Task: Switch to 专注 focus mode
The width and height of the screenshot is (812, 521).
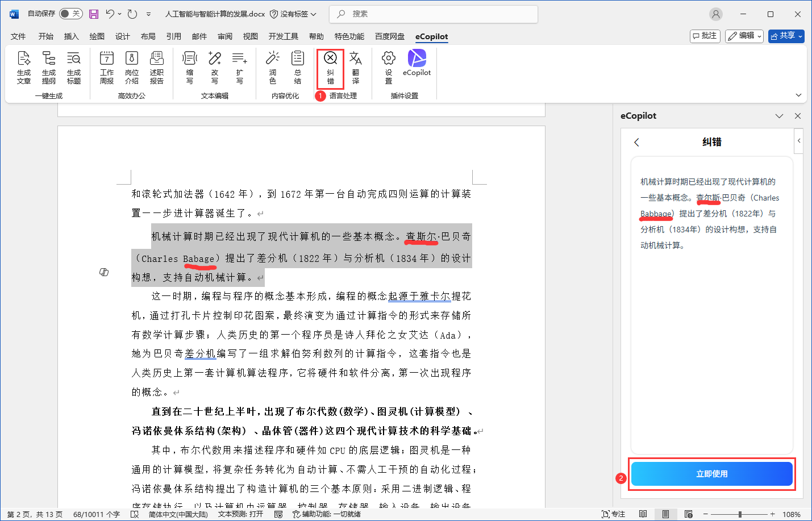Action: tap(614, 514)
